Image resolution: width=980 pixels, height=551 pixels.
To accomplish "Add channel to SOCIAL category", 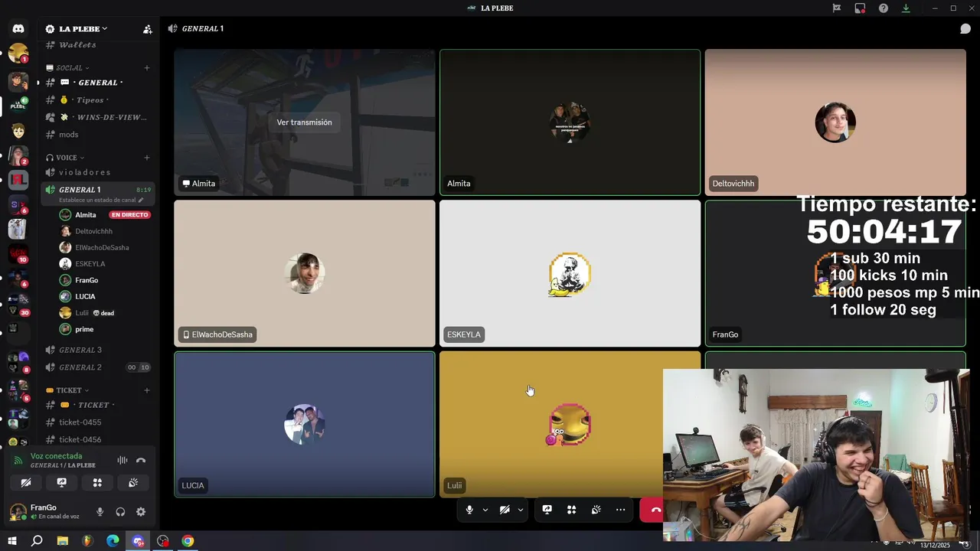I will pos(147,67).
